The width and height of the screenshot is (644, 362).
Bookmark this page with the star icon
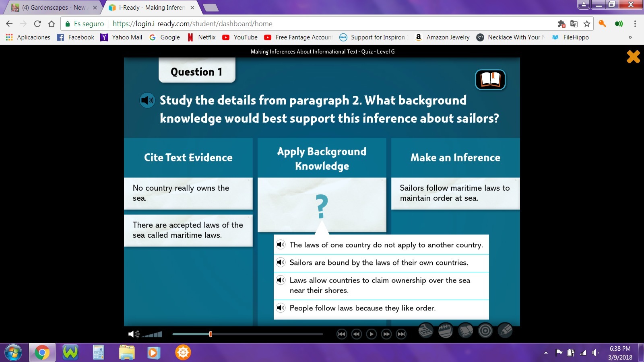[587, 24]
